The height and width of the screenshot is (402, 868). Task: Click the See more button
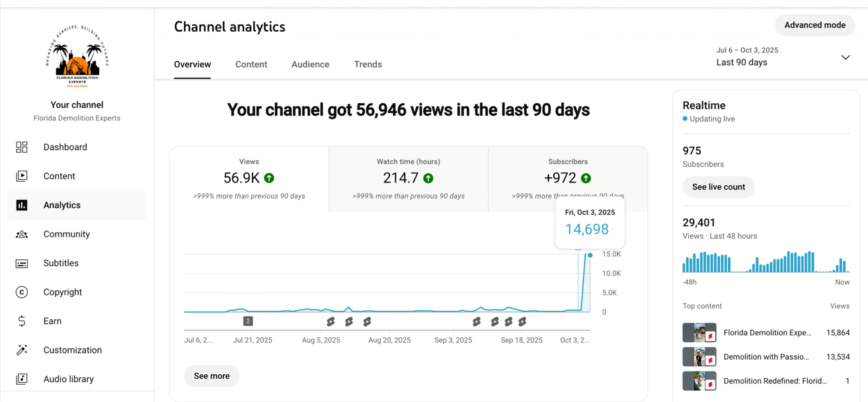tap(212, 376)
